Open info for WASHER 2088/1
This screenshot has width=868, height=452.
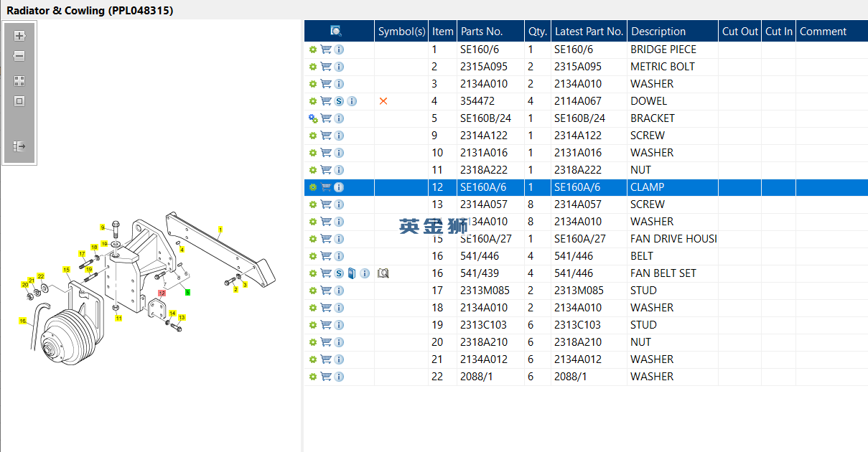(339, 377)
